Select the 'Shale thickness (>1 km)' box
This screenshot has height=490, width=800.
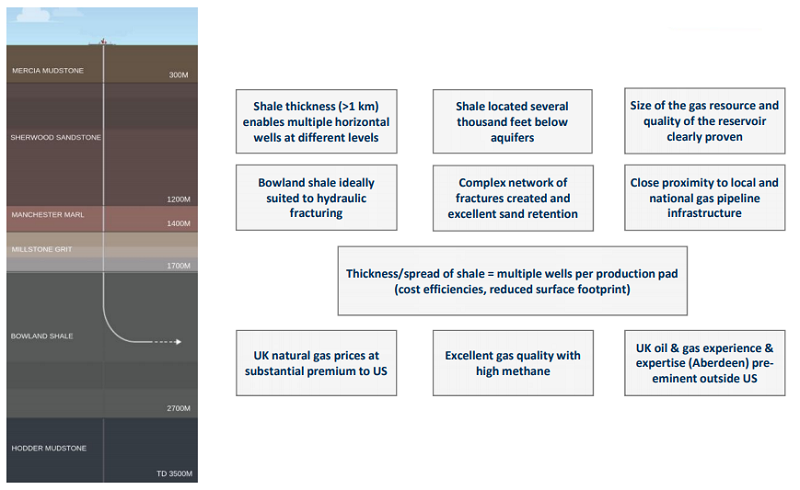(x=316, y=121)
